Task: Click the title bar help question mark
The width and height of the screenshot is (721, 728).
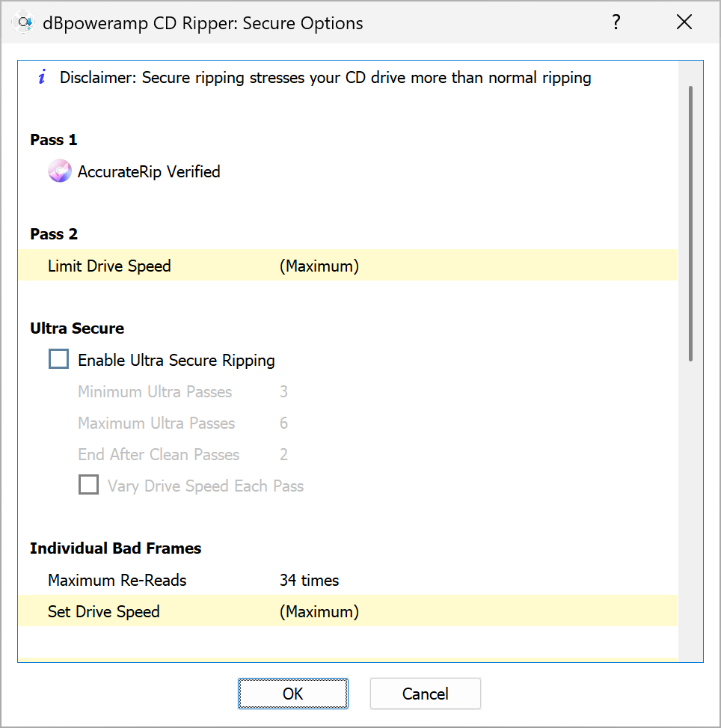Action: point(616,22)
